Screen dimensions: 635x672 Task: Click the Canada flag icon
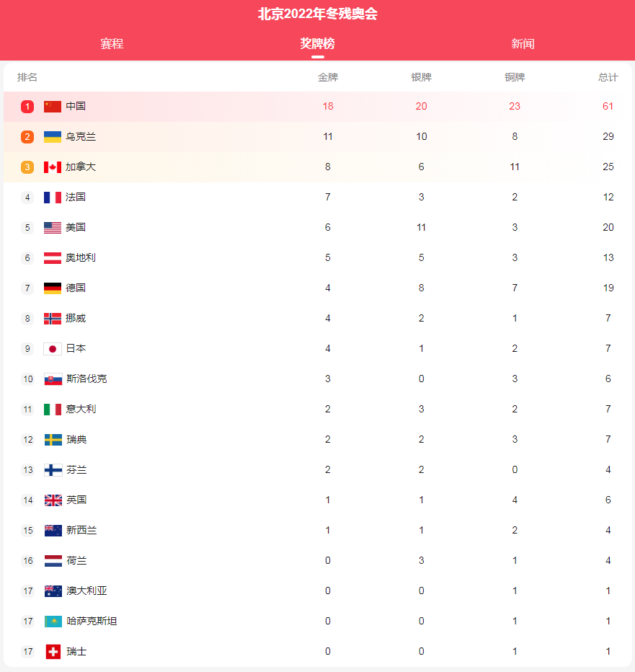click(x=53, y=167)
